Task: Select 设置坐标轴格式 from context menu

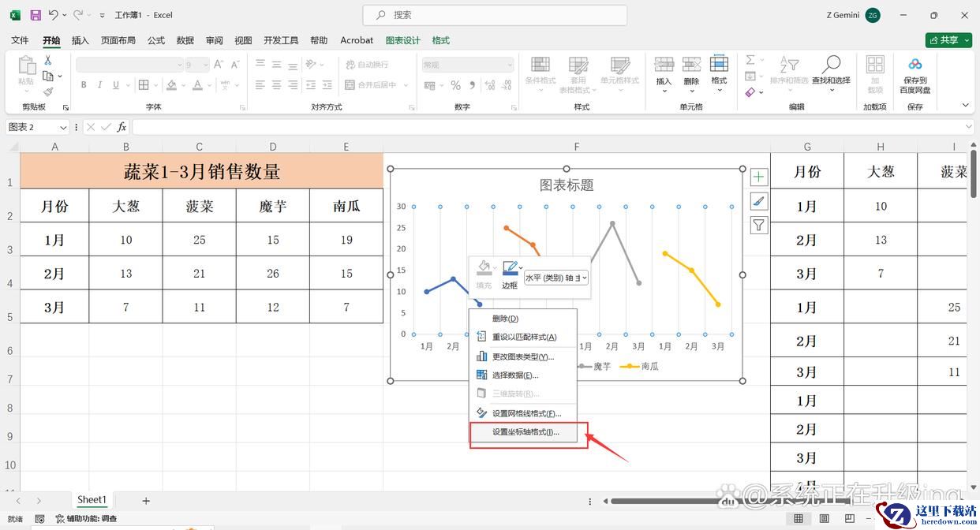Action: pyautogui.click(x=526, y=432)
